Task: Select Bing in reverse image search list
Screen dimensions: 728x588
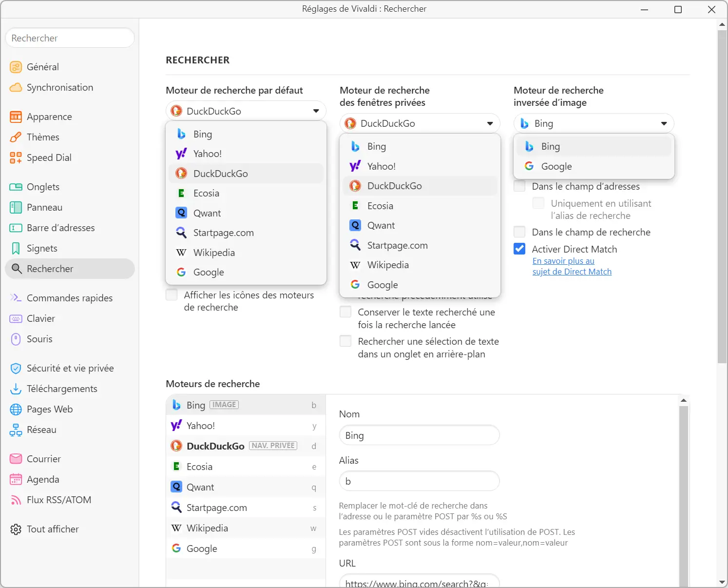Action: (594, 146)
